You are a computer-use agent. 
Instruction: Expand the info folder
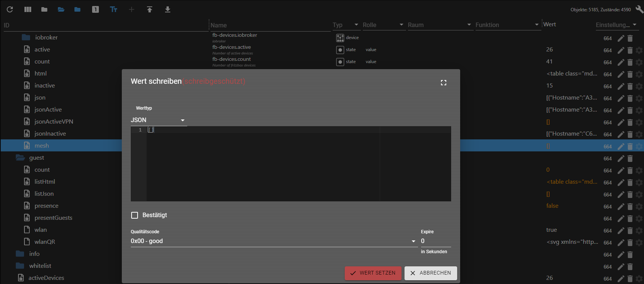20,254
